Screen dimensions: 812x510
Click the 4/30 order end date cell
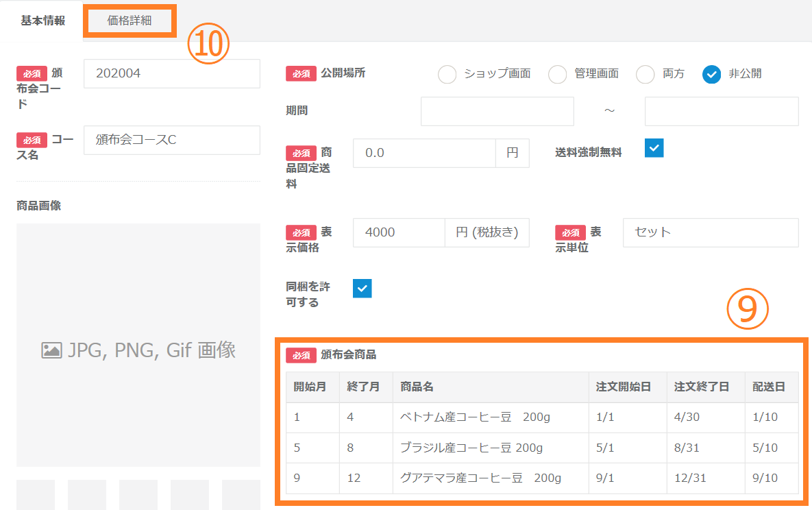point(706,417)
